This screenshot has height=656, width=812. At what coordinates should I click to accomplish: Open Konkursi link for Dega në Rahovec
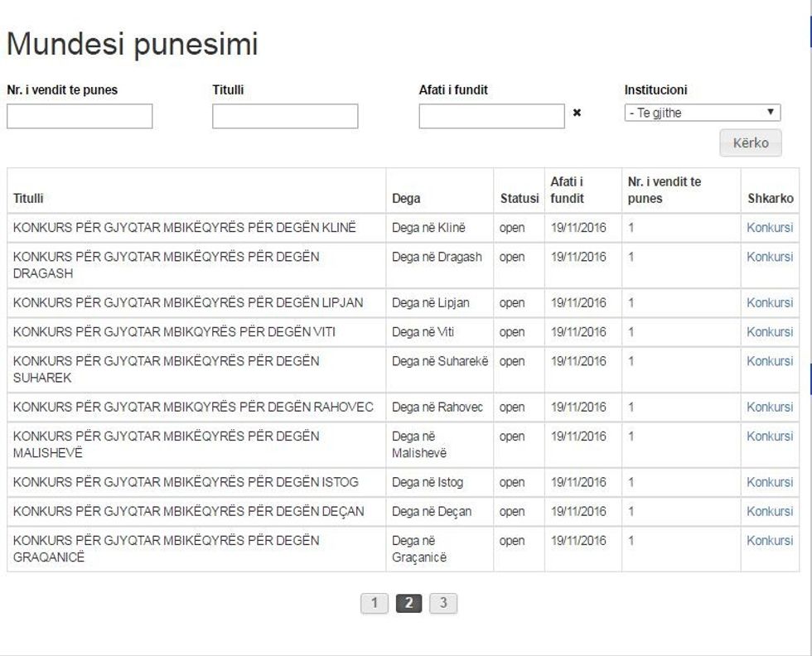tap(769, 407)
